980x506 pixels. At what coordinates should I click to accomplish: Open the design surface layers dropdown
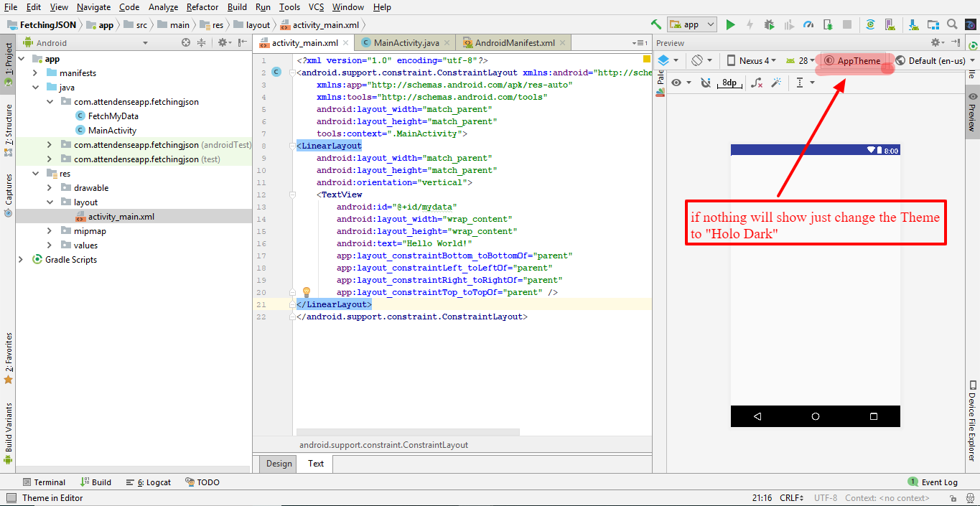pyautogui.click(x=668, y=61)
